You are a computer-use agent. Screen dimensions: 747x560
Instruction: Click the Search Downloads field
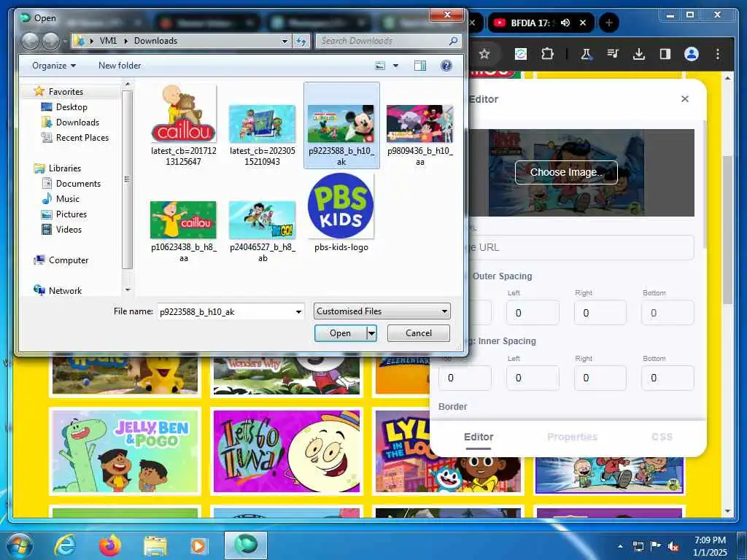coord(384,41)
